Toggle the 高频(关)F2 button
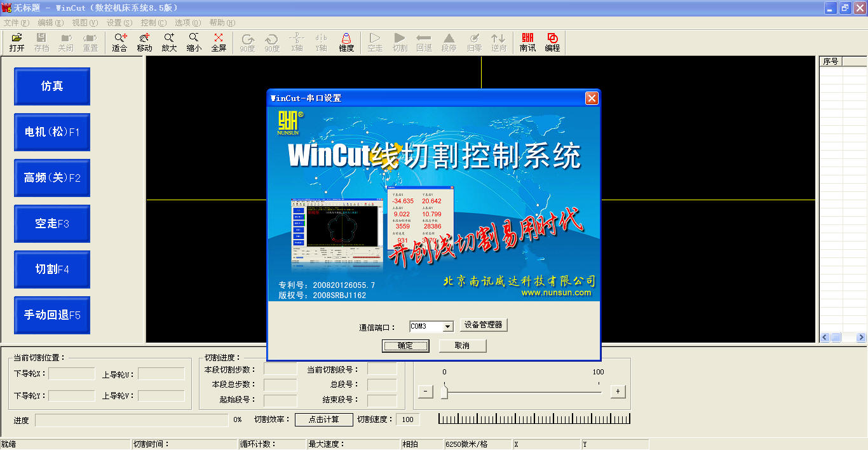868x450 pixels. point(52,178)
